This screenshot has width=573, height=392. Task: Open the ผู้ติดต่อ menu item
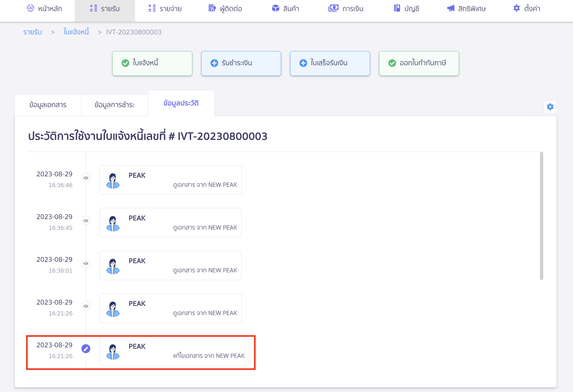tap(225, 9)
